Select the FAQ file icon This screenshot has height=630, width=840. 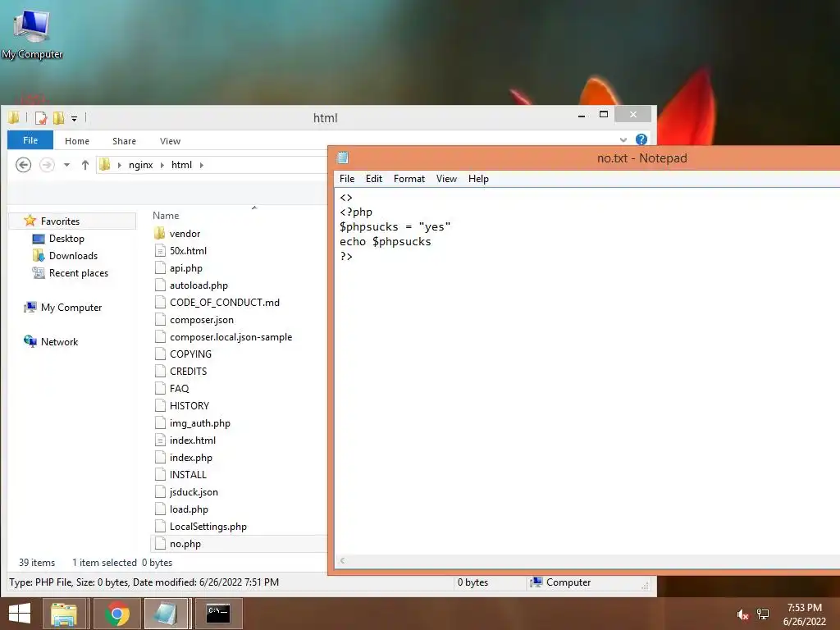coord(160,388)
